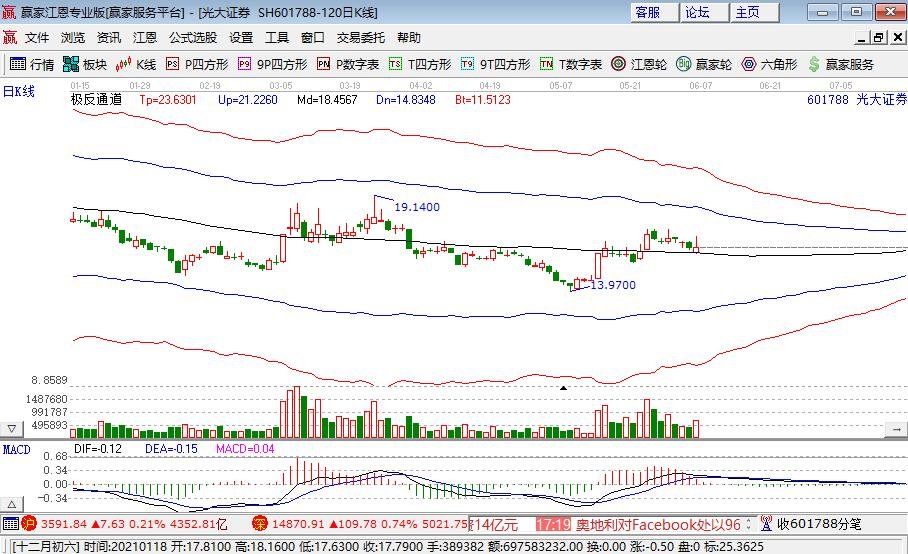This screenshot has width=908, height=554.
Task: Click the 客服 customer service button
Action: (x=654, y=12)
